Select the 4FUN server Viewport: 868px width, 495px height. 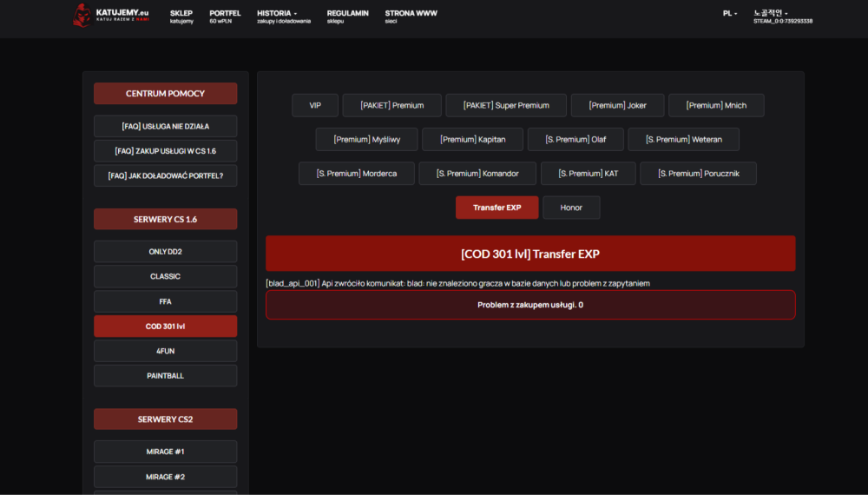point(166,351)
